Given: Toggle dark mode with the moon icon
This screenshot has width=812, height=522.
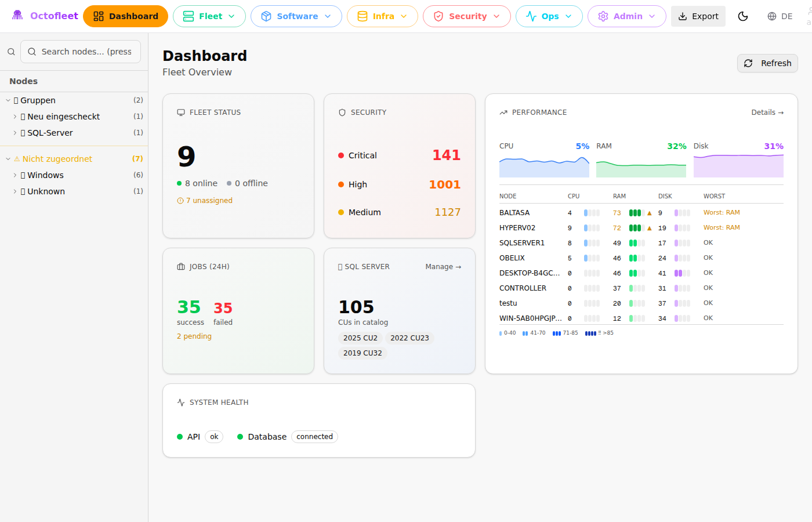Looking at the screenshot, I should [743, 16].
